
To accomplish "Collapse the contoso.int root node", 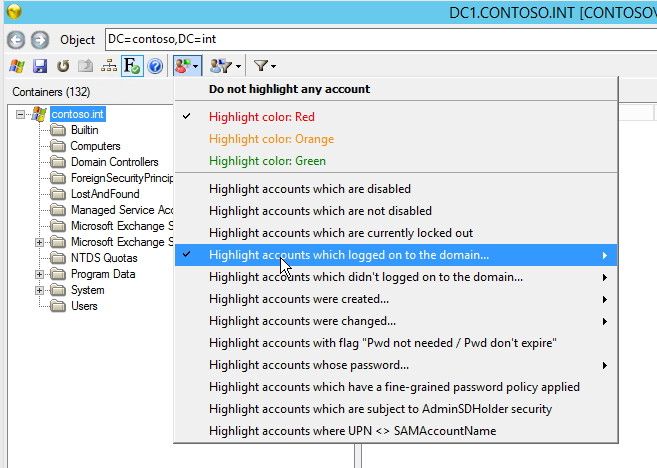I will point(20,114).
